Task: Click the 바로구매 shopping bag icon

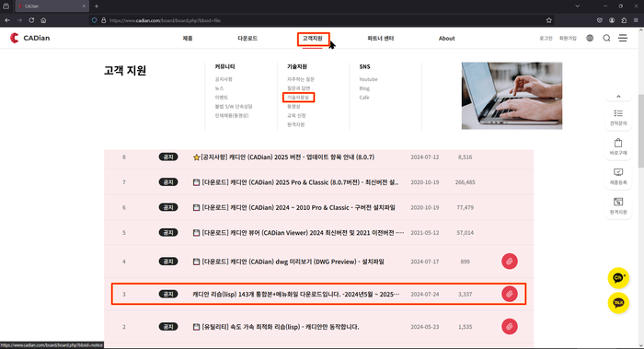Action: (x=618, y=146)
